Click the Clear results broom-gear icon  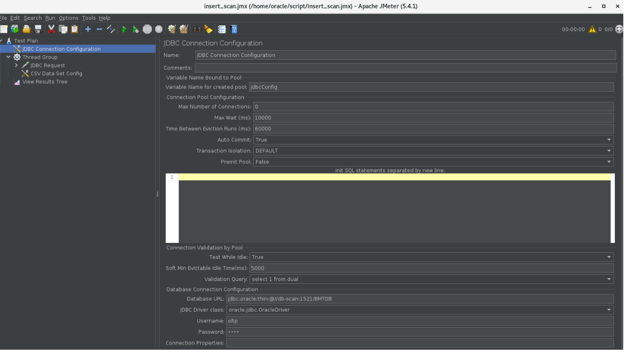point(172,29)
